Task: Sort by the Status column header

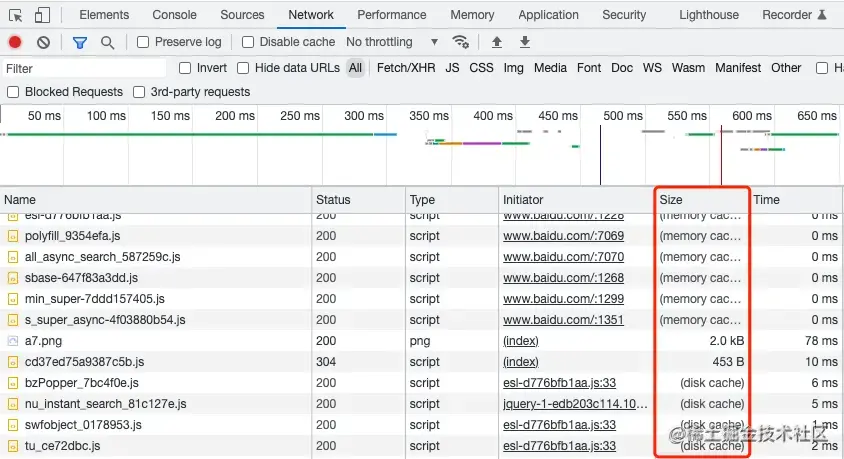Action: pos(358,200)
